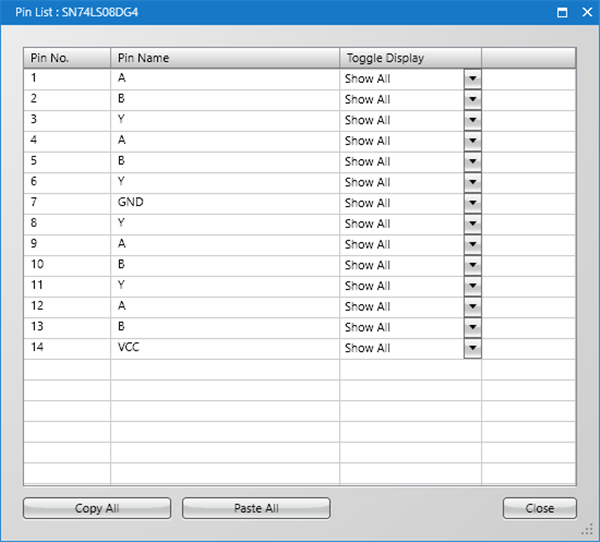Expand Show All dropdown in pin 10 row

point(473,265)
